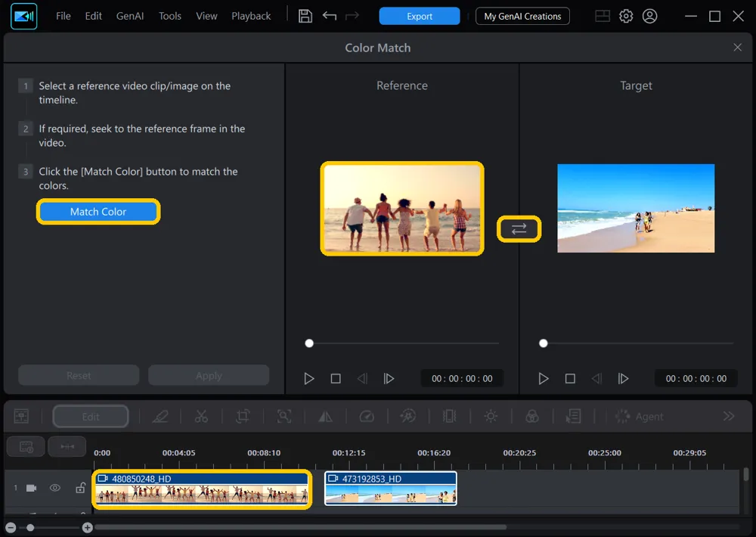Select clip 473192853_HD on timeline
The width and height of the screenshot is (756, 537).
coord(391,489)
